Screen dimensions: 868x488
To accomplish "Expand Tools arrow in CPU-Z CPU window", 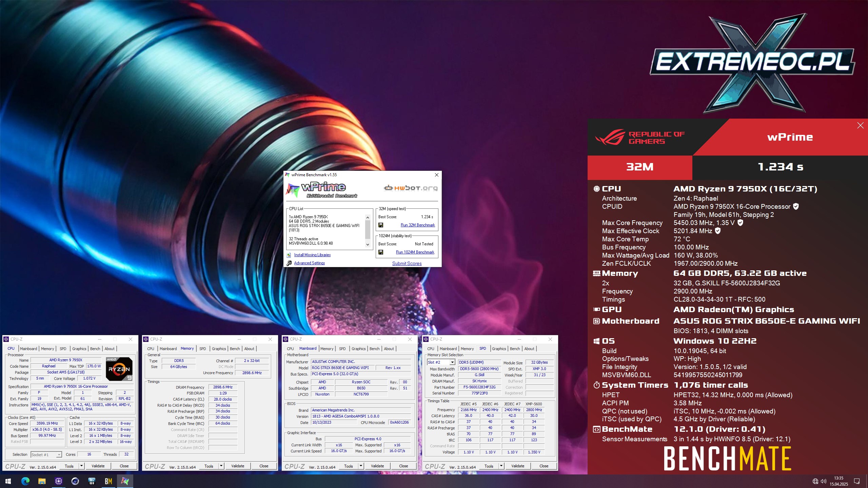I will 81,466.
